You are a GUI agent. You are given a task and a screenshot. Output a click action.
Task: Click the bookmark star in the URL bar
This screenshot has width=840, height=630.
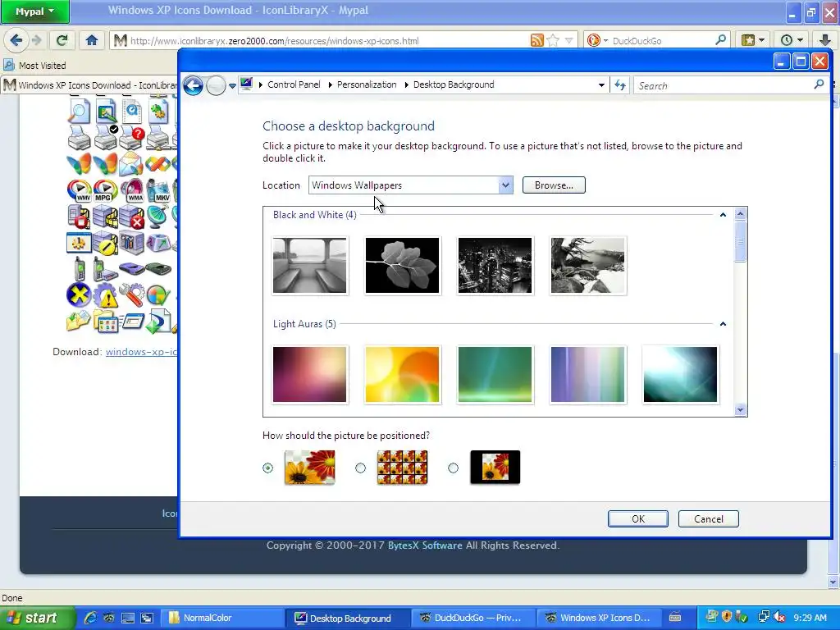[x=554, y=40]
